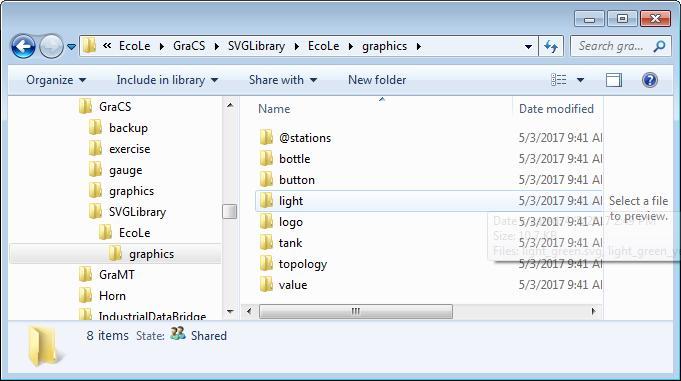Click the New folder button
The height and width of the screenshot is (381, 681).
377,80
